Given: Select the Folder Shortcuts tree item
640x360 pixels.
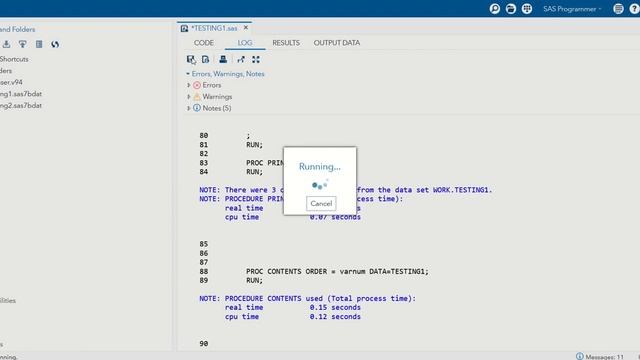Looking at the screenshot, I should 14,59.
